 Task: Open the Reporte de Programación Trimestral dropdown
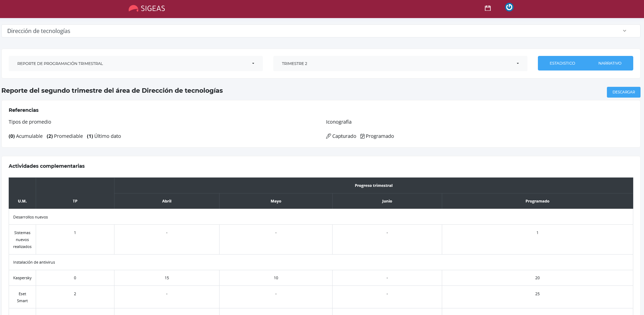pos(136,64)
